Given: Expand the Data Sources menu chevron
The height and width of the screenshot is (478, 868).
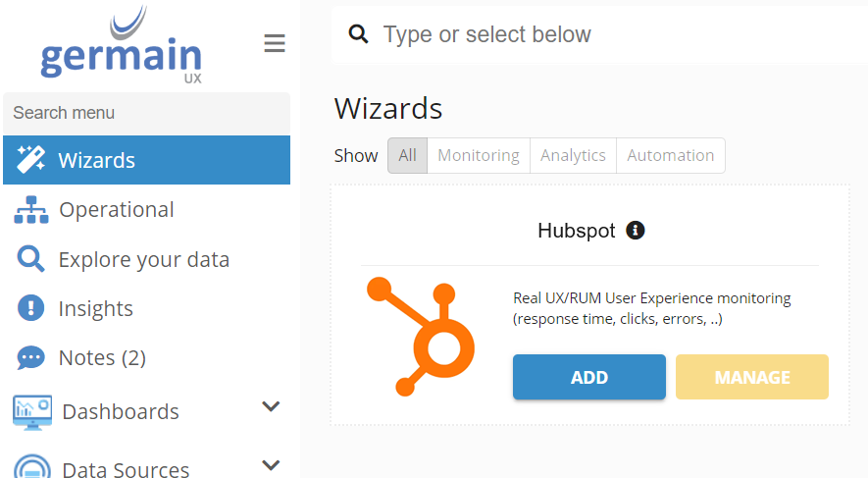Looking at the screenshot, I should (x=272, y=465).
